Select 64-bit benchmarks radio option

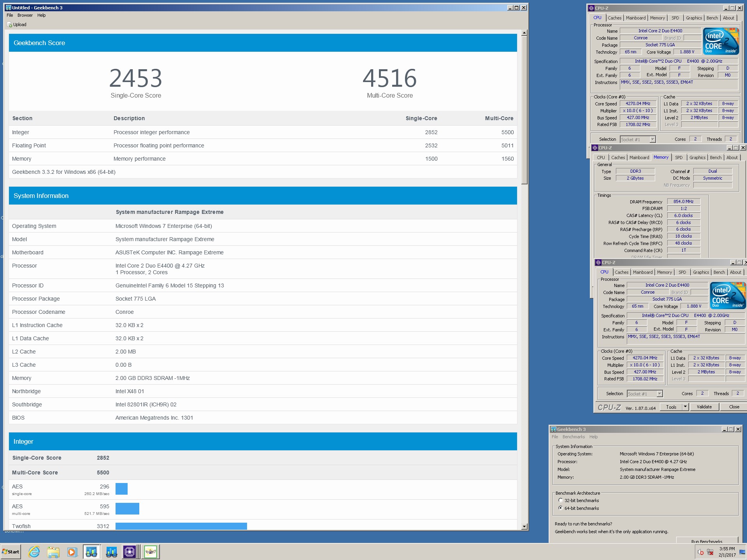[x=560, y=508]
